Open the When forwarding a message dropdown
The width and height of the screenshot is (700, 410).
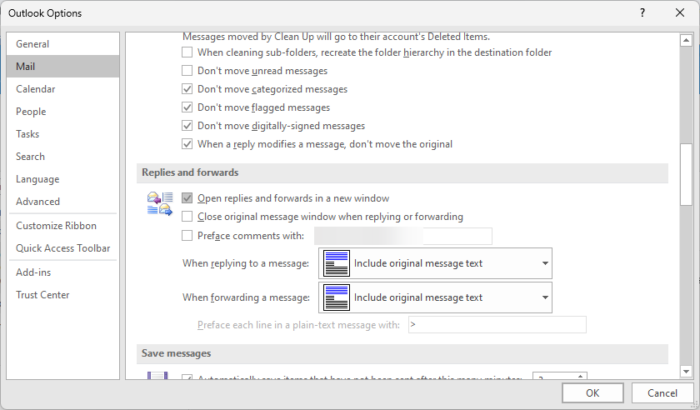click(x=435, y=297)
